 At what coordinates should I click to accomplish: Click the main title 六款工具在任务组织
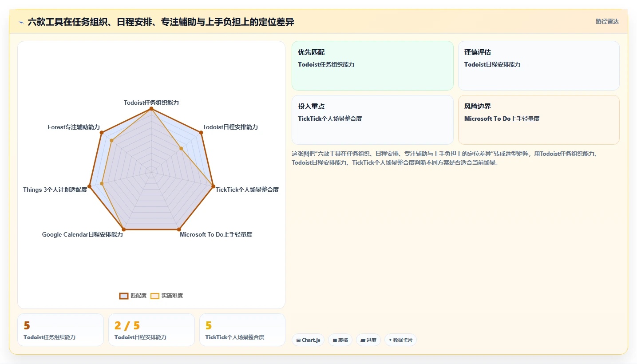(161, 22)
